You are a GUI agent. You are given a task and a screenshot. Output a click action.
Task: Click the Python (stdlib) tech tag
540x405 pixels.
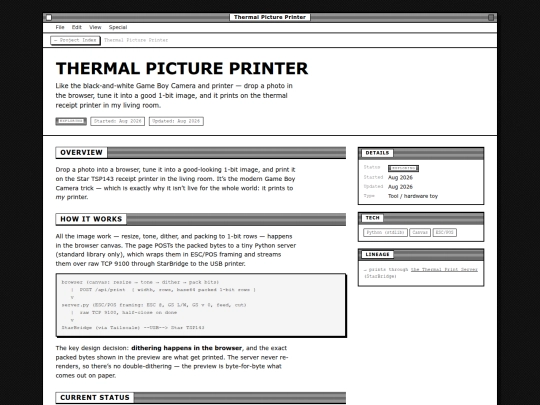(x=385, y=232)
